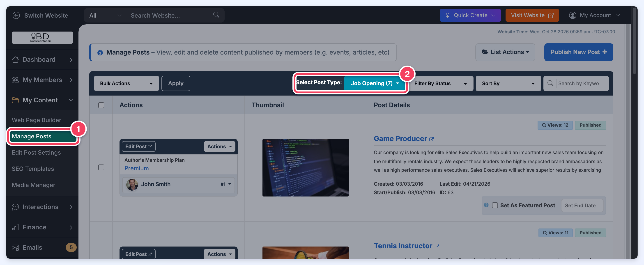This screenshot has height=265, width=644.
Task: Click Visit Website button
Action: [x=532, y=15]
